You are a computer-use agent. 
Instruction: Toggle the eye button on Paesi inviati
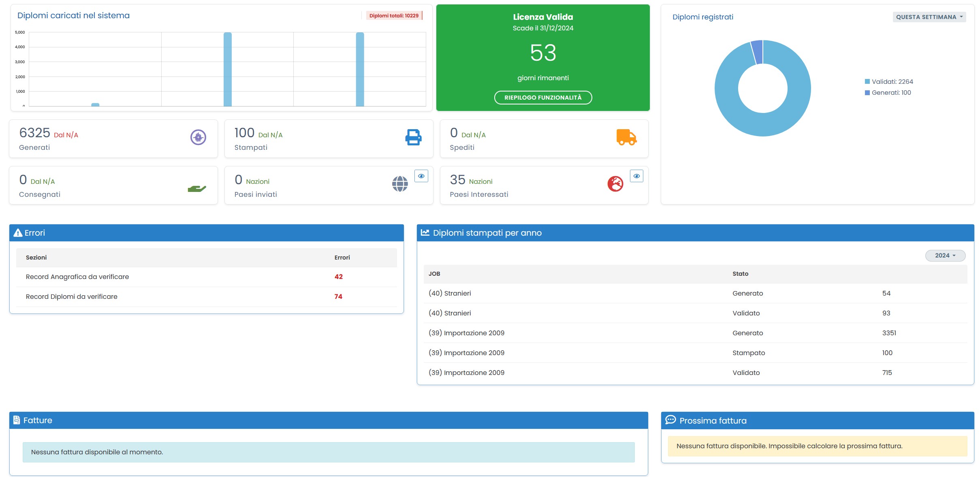point(421,176)
